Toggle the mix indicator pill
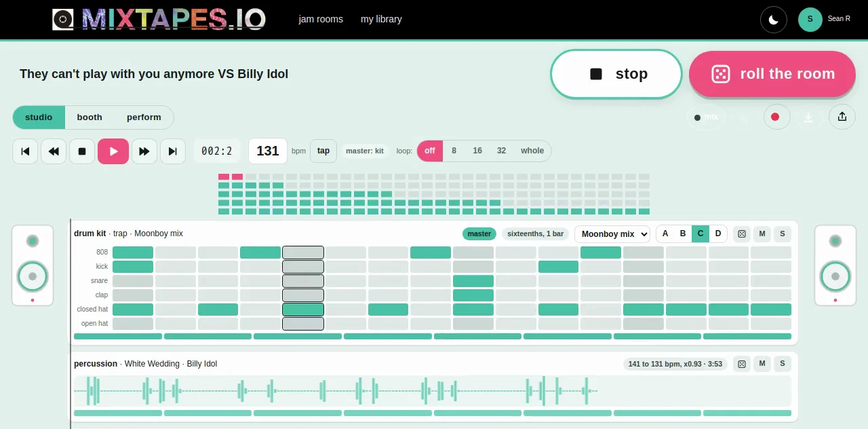 pyautogui.click(x=706, y=117)
